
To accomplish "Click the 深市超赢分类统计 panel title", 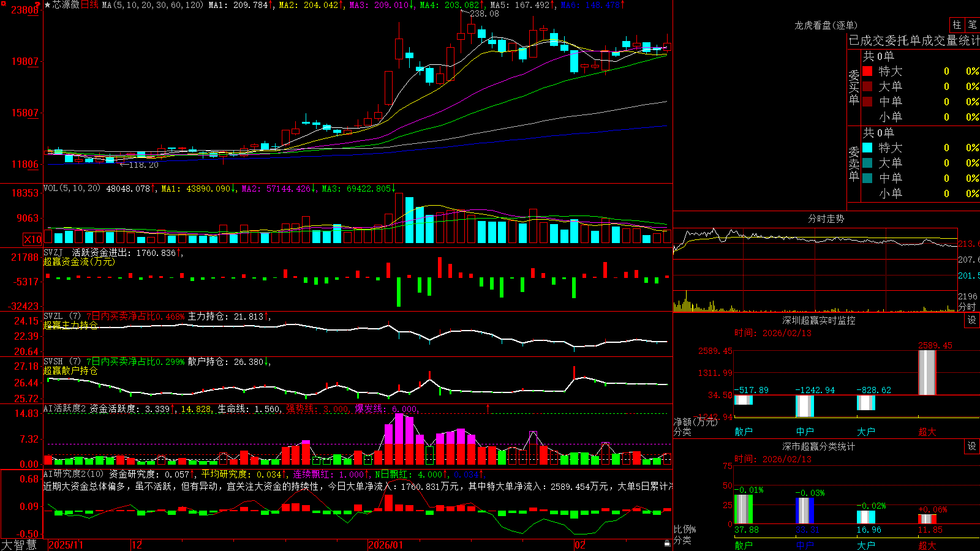I will coord(818,446).
